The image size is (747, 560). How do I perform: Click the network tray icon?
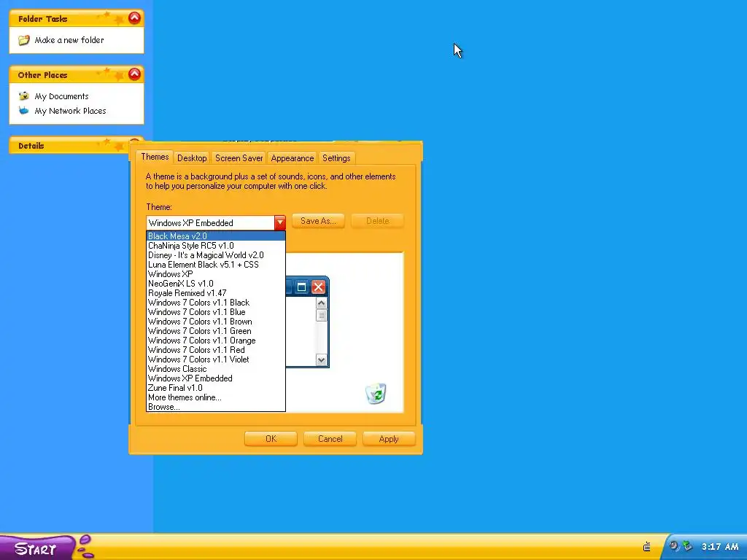687,545
